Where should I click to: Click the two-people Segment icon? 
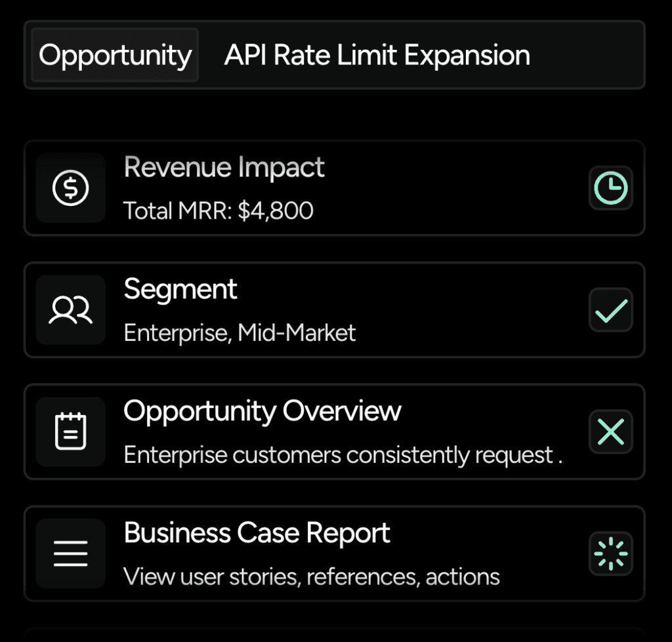[x=71, y=310]
